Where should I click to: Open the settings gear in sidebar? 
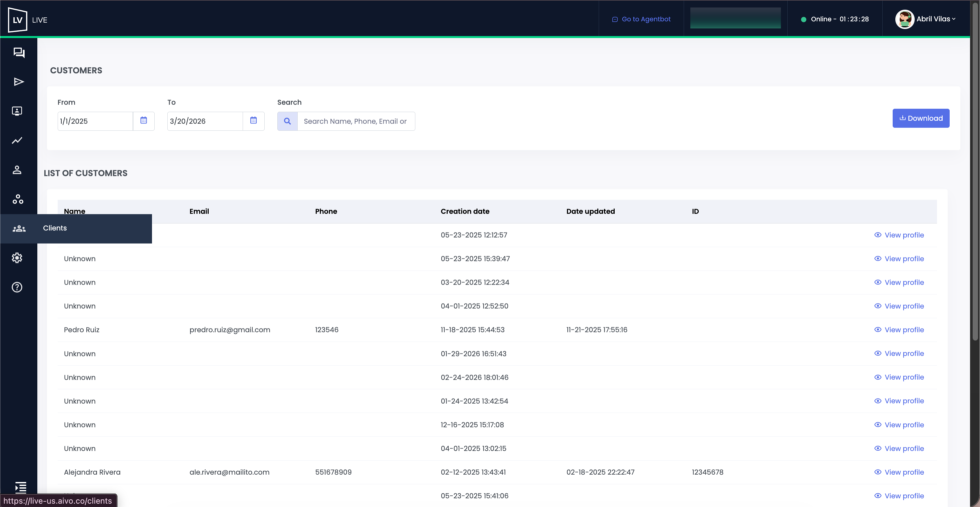click(17, 258)
